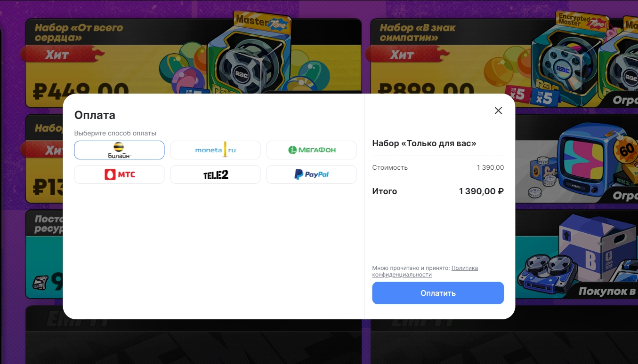The image size is (638, 364).
Task: Close the Оплата payment dialog
Action: point(498,111)
